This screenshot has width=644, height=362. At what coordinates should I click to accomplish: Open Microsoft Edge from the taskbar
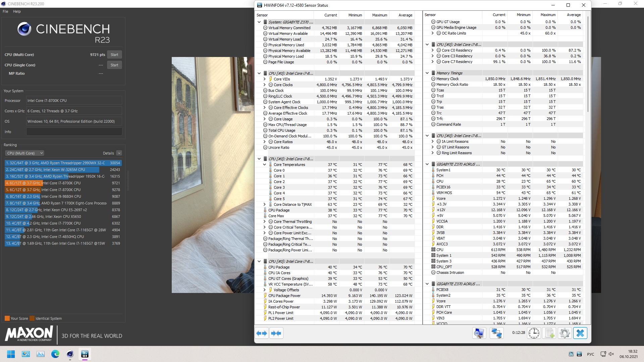tap(55, 354)
